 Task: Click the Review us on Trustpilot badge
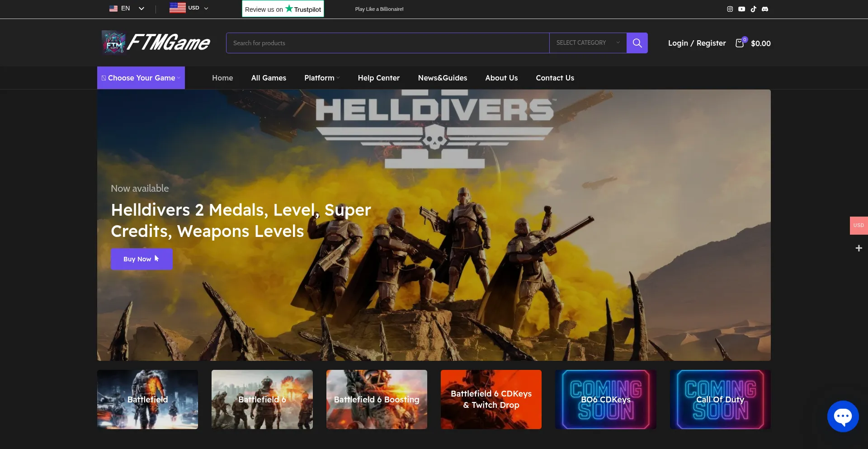[x=283, y=9]
